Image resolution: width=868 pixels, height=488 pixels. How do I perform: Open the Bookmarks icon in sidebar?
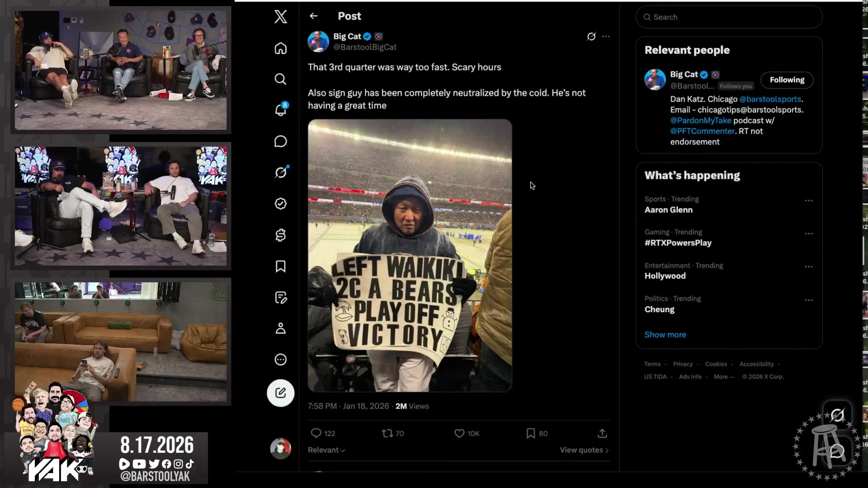(x=280, y=266)
